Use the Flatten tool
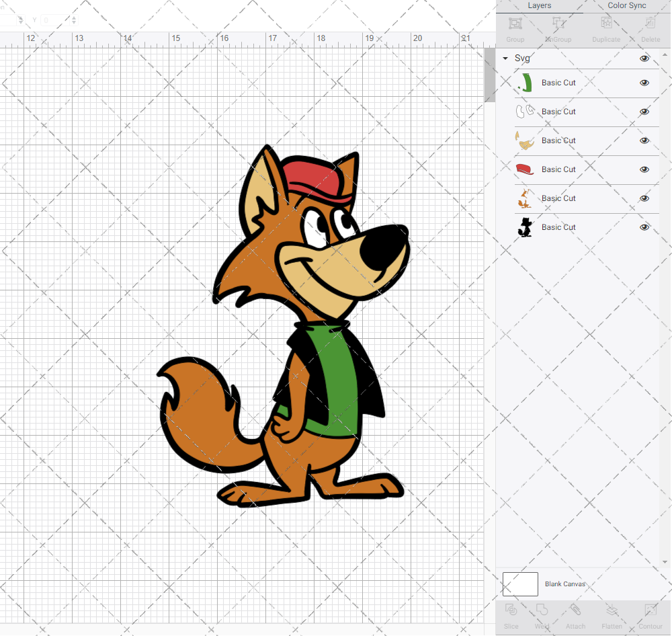The width and height of the screenshot is (672, 636). 612,616
